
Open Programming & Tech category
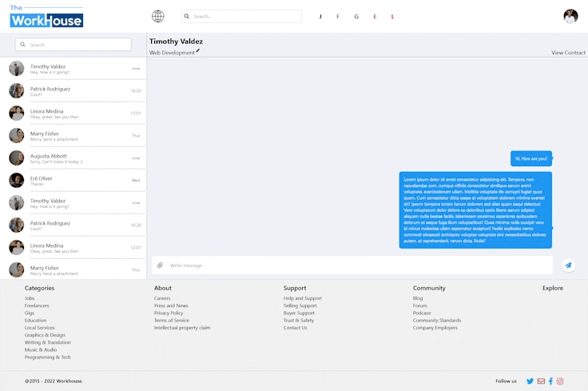tap(48, 357)
